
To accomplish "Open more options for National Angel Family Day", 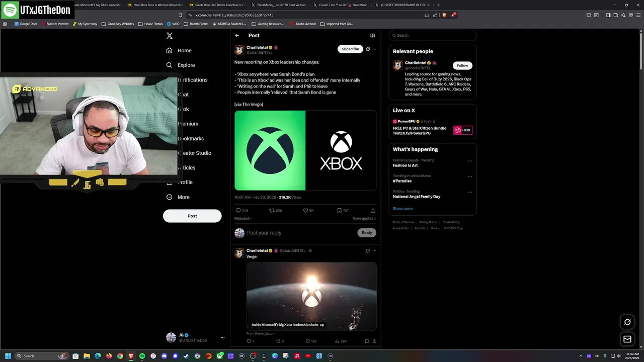I will pyautogui.click(x=470, y=192).
